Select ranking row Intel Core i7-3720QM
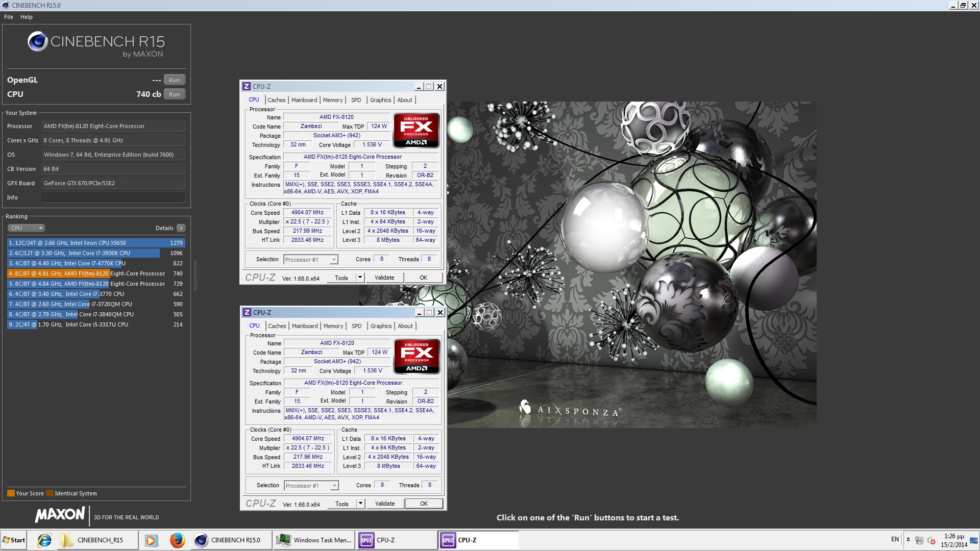This screenshot has width=980, height=551. click(x=96, y=304)
